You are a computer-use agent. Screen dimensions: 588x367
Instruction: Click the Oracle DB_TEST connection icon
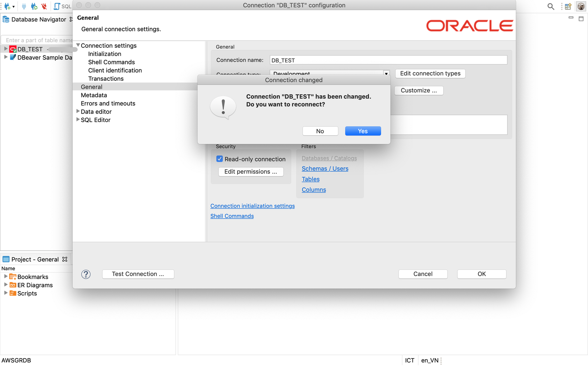[13, 49]
